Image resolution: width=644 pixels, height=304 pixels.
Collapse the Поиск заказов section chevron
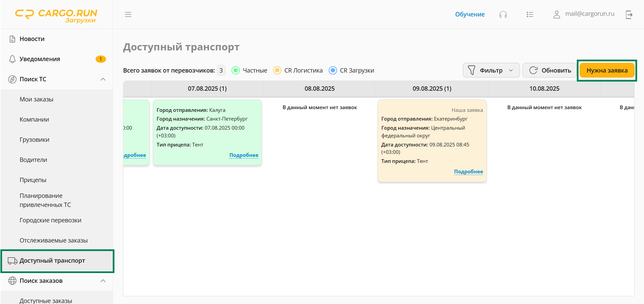(103, 281)
